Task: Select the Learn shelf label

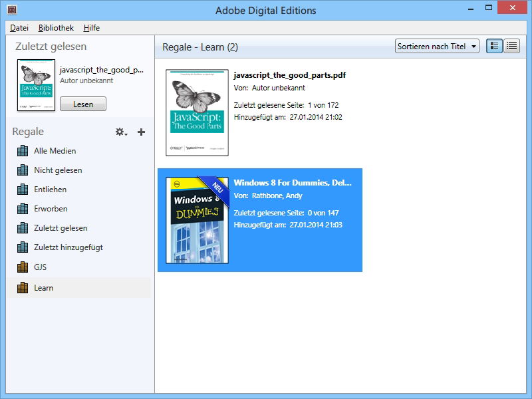Action: pos(43,288)
